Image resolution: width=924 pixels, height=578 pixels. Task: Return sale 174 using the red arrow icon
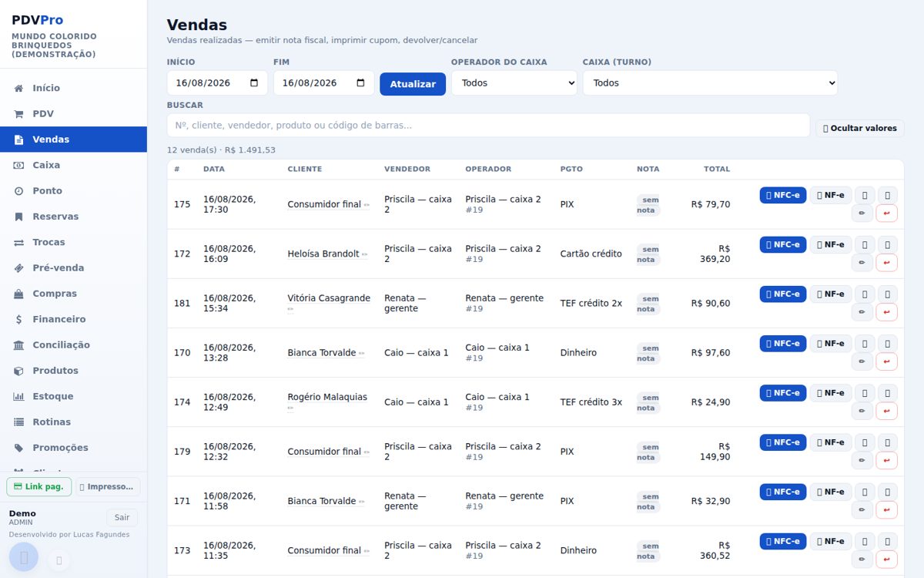(887, 411)
